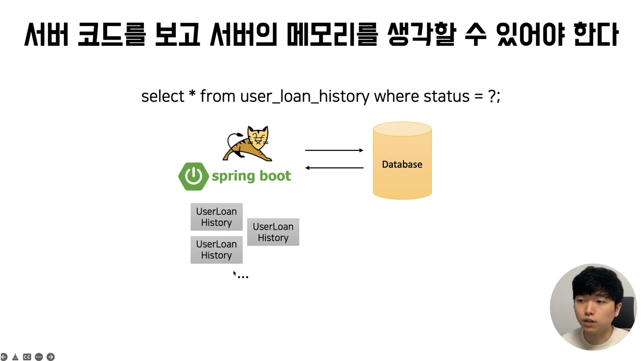This screenshot has width=644, height=361.
Task: Click the '...' ellipsis below the history boxes
Action: 243,277
